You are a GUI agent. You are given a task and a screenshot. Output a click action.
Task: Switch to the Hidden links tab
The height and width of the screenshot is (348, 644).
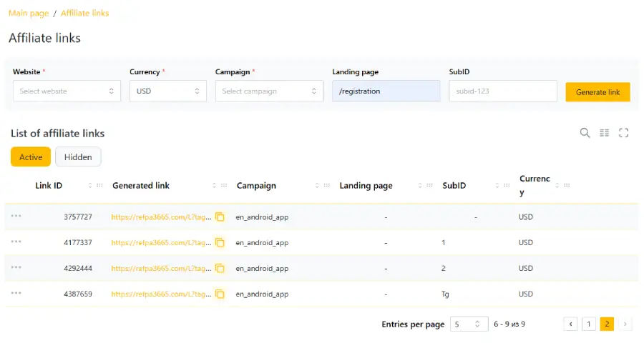(78, 156)
